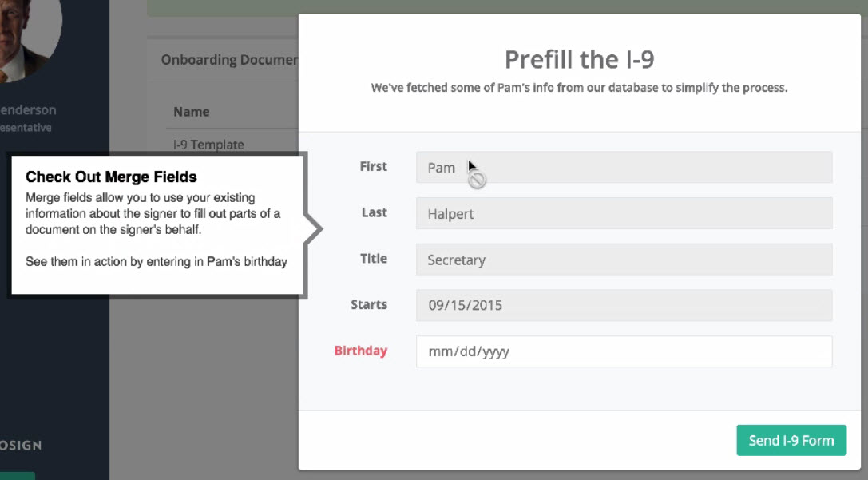This screenshot has width=868, height=480.
Task: Click the Last name field containing Halpert
Action: coord(624,213)
